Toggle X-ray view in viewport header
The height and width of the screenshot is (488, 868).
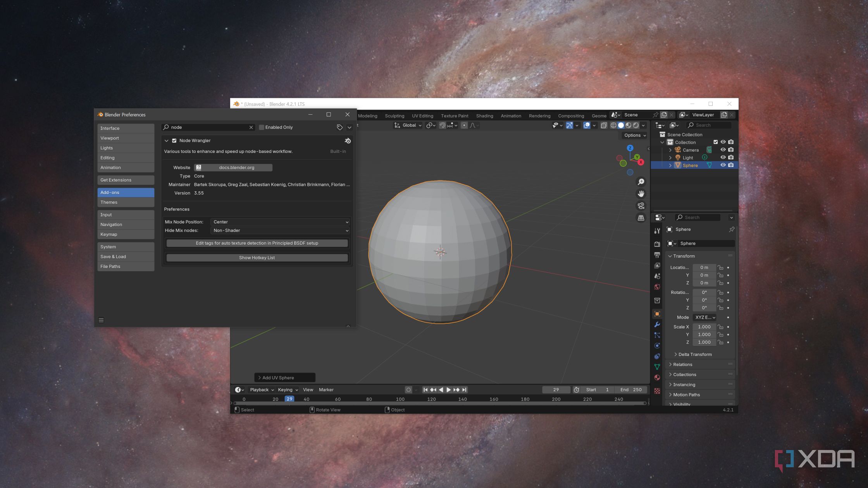(604, 125)
